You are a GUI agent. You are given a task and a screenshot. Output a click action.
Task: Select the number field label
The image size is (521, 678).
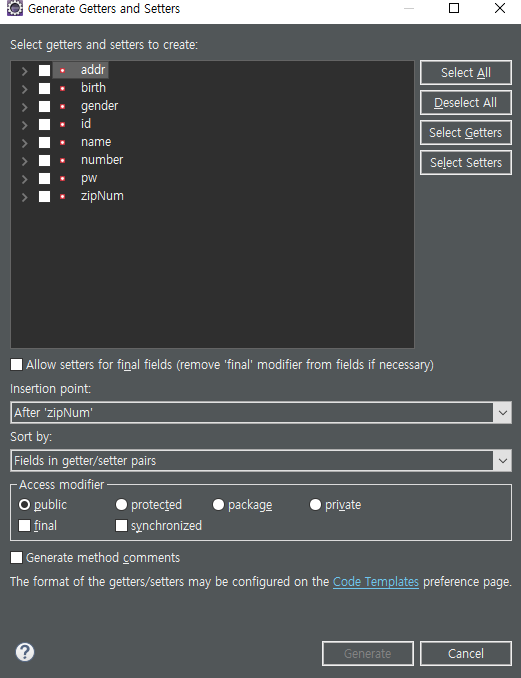pos(102,160)
